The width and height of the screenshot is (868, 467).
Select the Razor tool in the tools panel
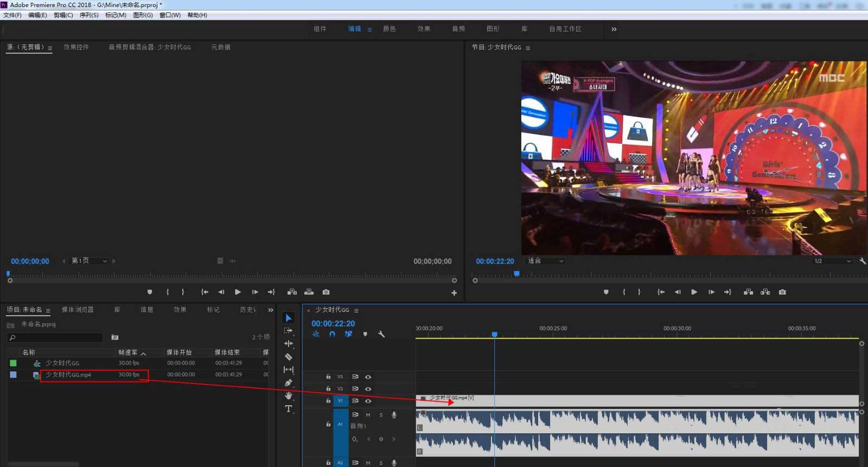coord(289,357)
